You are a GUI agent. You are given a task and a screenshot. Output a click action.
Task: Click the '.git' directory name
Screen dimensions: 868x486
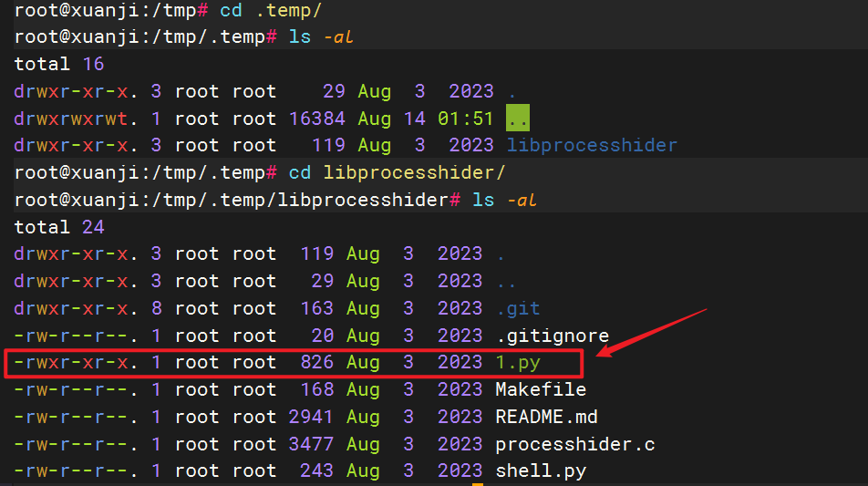coord(518,308)
